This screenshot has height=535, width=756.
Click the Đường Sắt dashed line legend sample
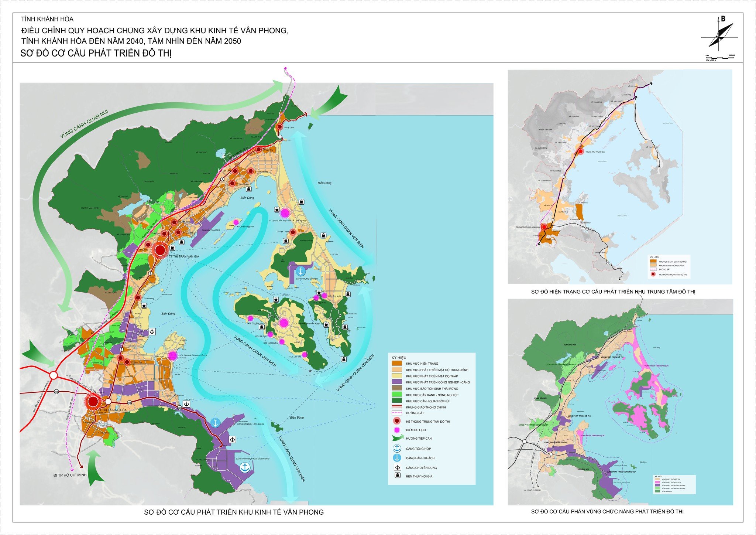pos(397,413)
